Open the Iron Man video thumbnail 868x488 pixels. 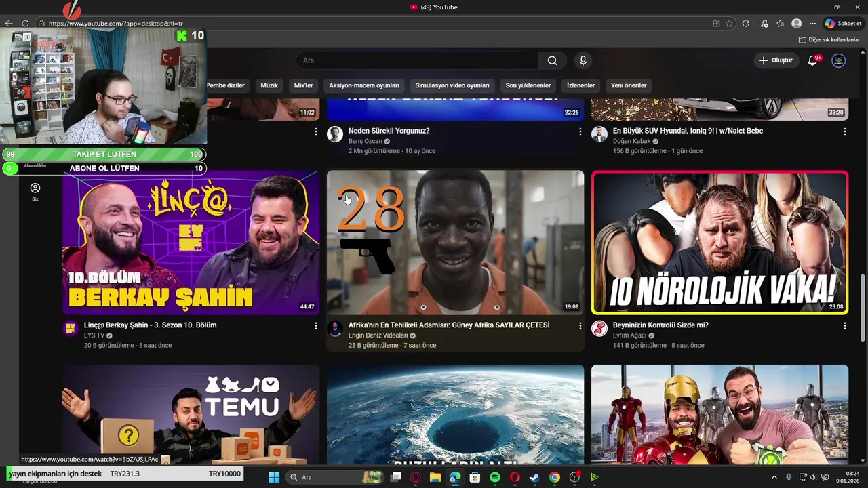719,415
